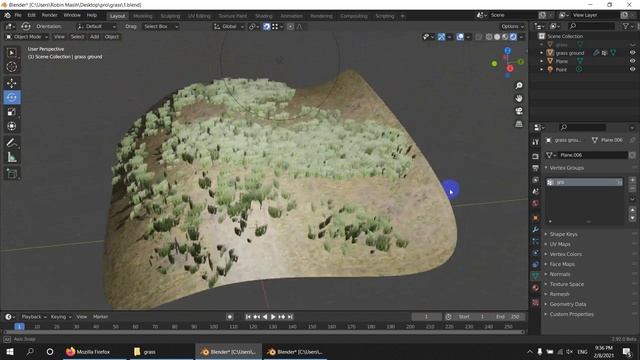Open the Active Tool properties tab
The image size is (640, 360).
[x=536, y=142]
